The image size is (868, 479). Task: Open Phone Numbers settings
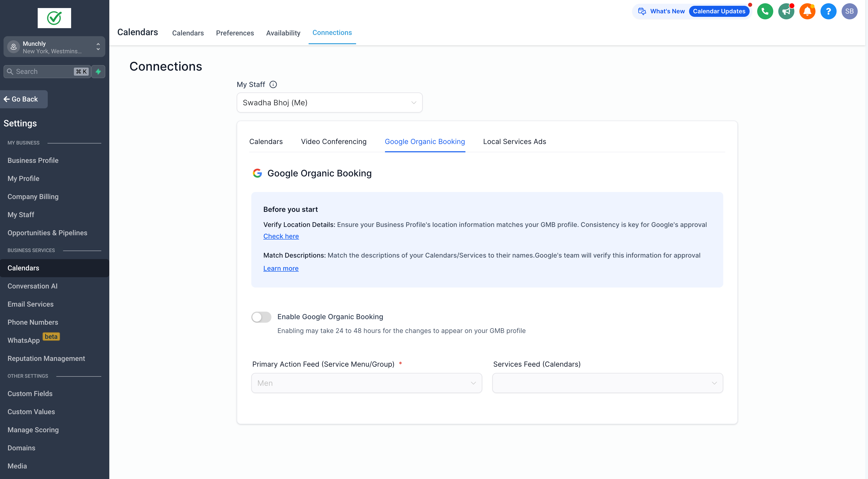click(33, 322)
